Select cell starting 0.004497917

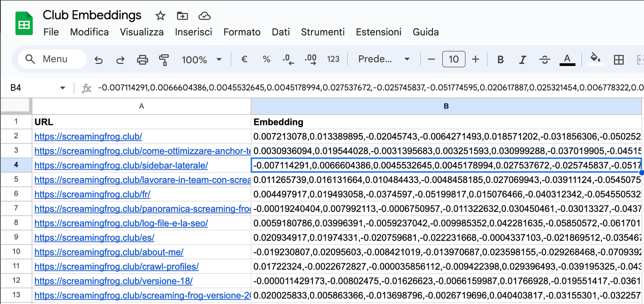pyautogui.click(x=446, y=194)
